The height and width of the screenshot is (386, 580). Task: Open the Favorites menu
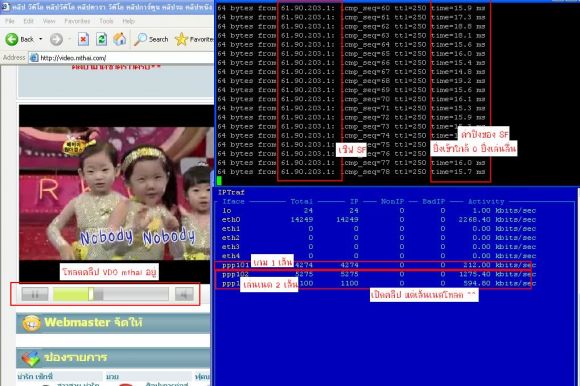[x=77, y=21]
